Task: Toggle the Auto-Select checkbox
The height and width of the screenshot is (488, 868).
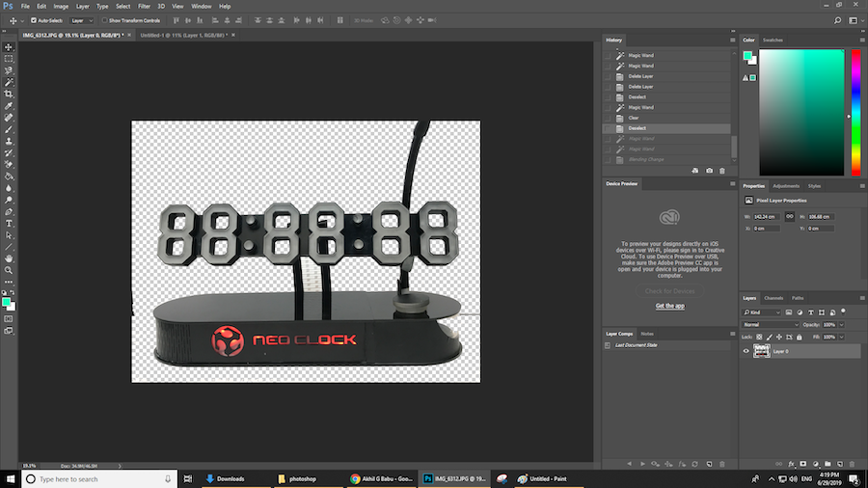Action: pyautogui.click(x=34, y=20)
